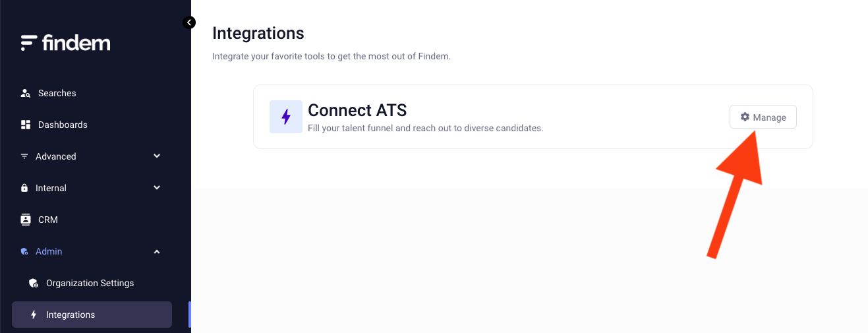Click the Organization Settings shield icon
This screenshot has height=333, width=868.
tap(34, 283)
